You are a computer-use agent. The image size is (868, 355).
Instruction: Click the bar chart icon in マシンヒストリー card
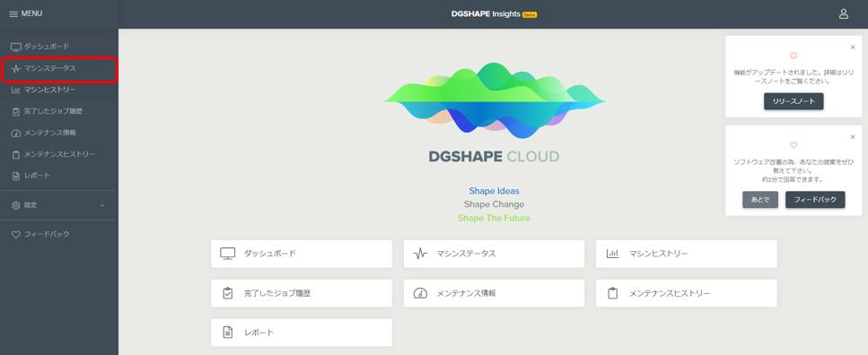click(x=612, y=254)
